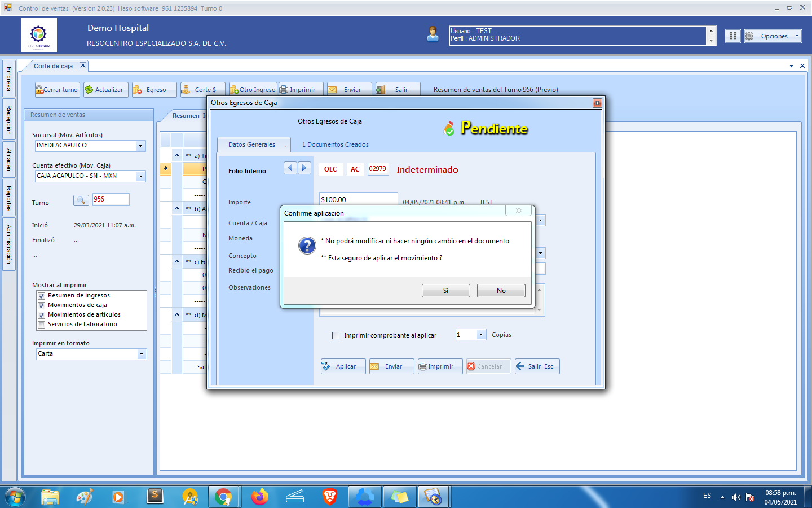Screen dimensions: 812x508
Task: Click the grid view icon beside Opciones
Action: click(x=732, y=36)
